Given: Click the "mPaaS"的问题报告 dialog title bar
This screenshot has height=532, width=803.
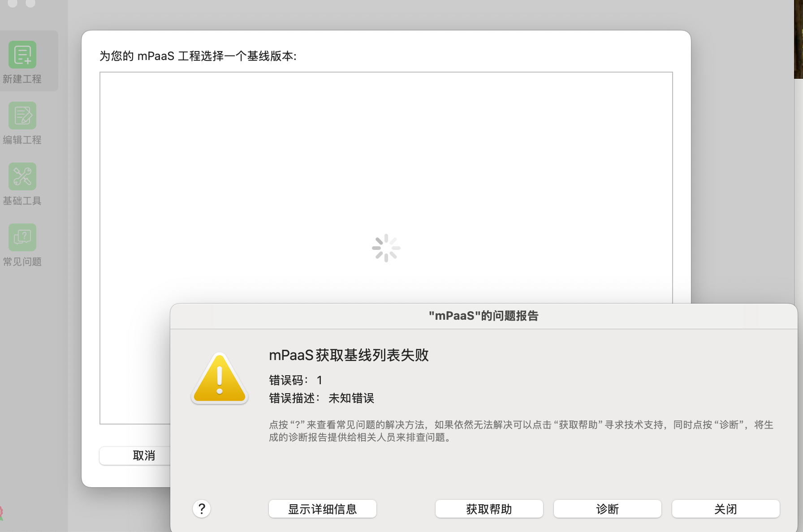Looking at the screenshot, I should coord(484,316).
